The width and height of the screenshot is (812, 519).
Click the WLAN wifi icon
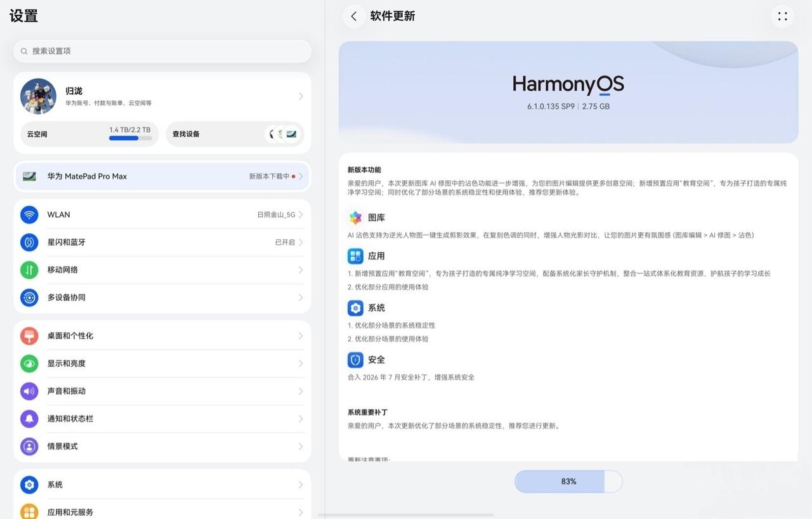click(x=29, y=214)
